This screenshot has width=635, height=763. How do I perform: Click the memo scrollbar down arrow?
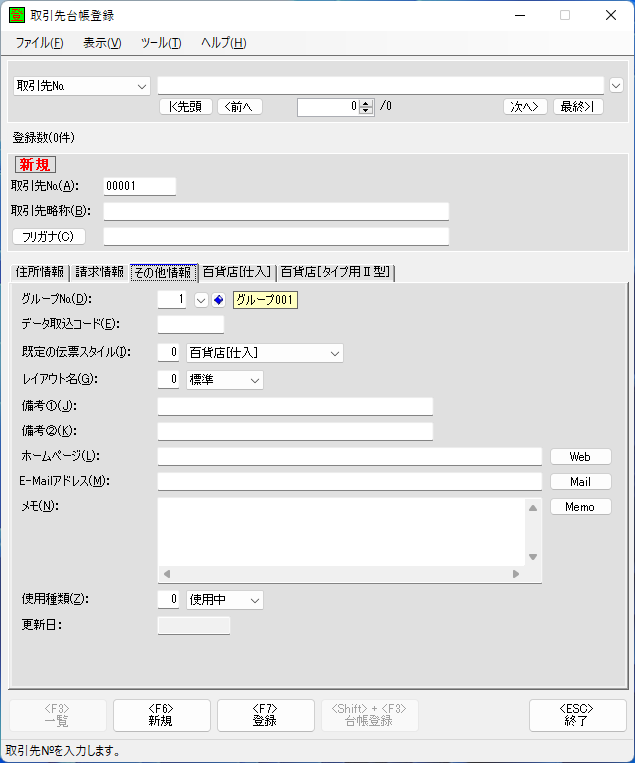click(533, 557)
